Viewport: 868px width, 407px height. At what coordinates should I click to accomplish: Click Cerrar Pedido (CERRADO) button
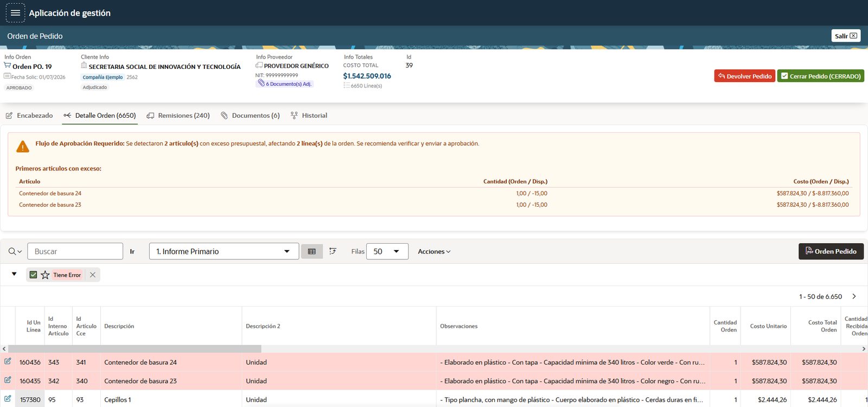[x=821, y=76]
